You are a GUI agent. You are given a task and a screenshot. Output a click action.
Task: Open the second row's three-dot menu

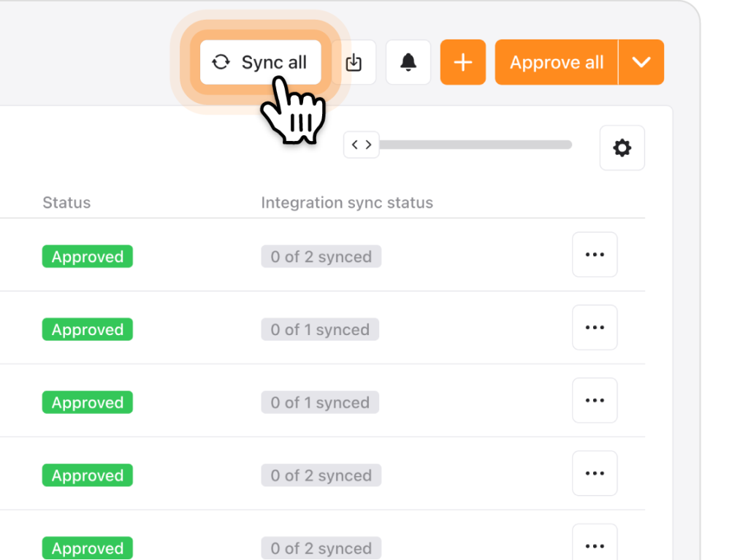(x=595, y=328)
